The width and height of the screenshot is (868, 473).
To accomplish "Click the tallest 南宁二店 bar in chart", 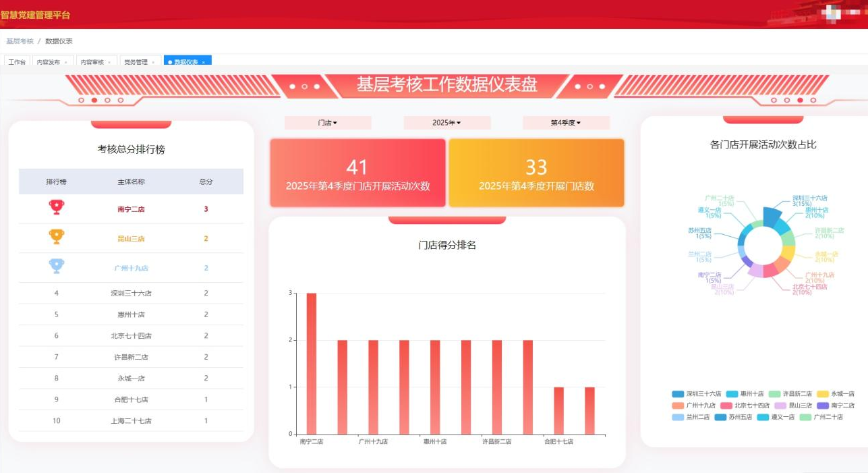I will point(311,363).
